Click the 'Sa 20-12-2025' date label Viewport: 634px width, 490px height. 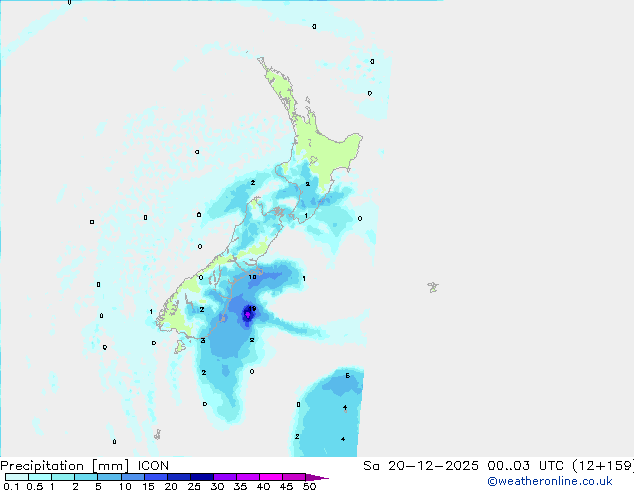[x=421, y=466]
